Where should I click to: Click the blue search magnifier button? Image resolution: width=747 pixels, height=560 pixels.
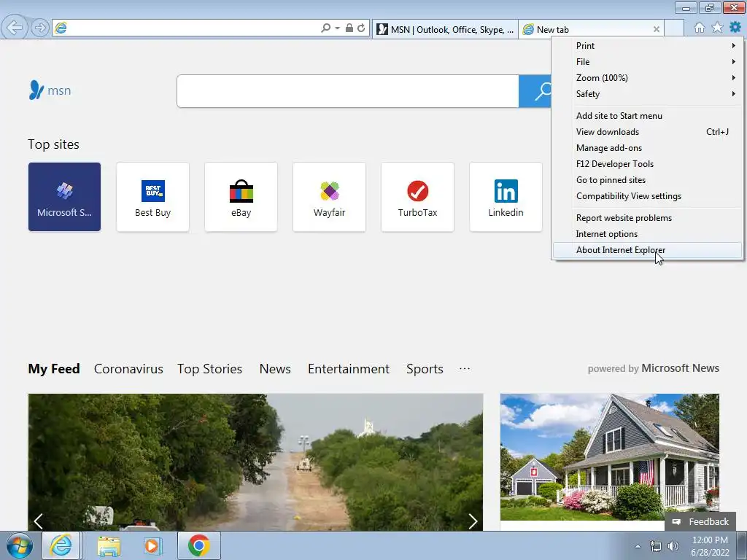pos(535,91)
